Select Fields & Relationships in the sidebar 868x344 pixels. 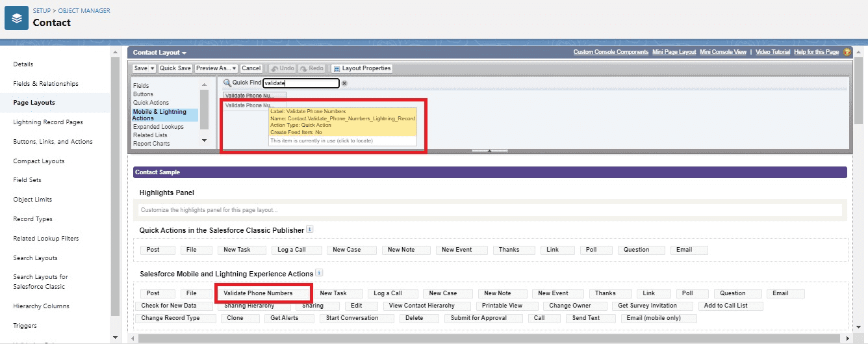[45, 83]
